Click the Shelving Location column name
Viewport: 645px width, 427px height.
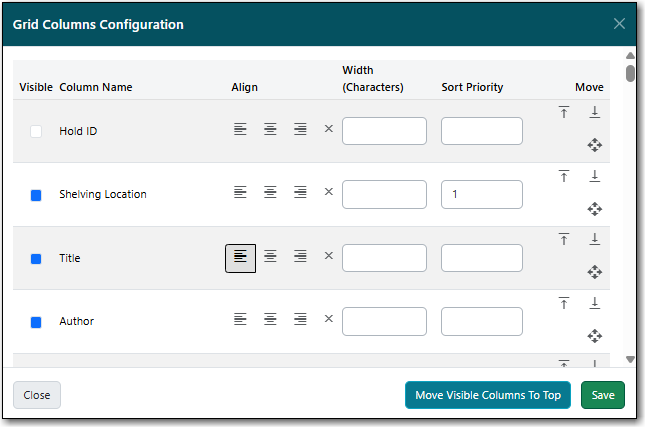(103, 194)
